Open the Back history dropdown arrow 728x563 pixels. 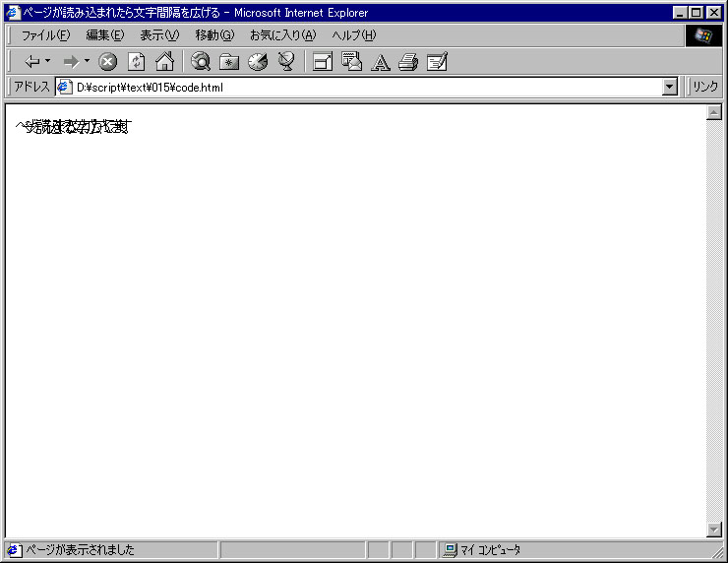(x=48, y=61)
